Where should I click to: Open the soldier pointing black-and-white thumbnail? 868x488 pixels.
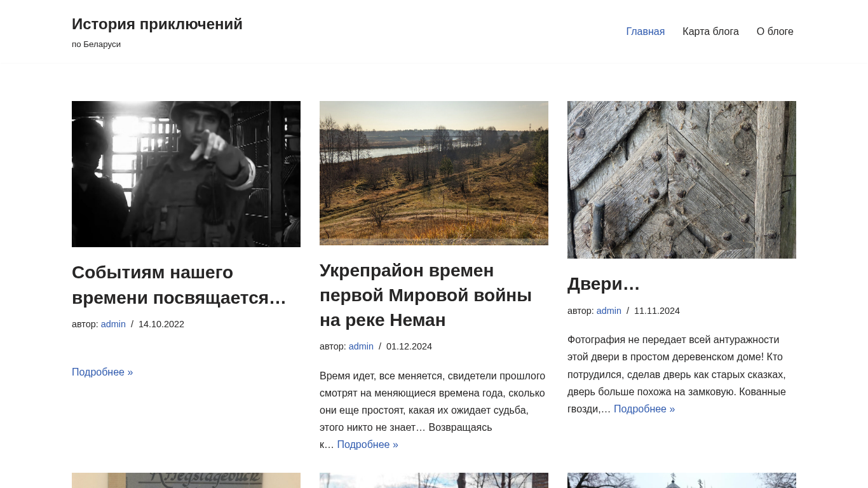pyautogui.click(x=186, y=174)
